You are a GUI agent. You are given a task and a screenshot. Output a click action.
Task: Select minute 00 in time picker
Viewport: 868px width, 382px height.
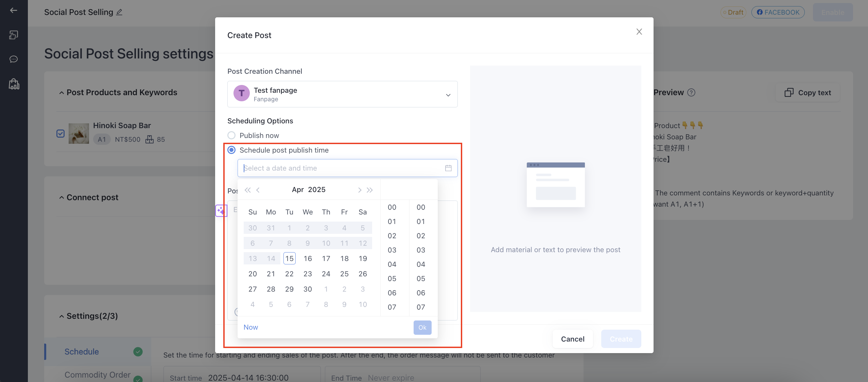421,207
